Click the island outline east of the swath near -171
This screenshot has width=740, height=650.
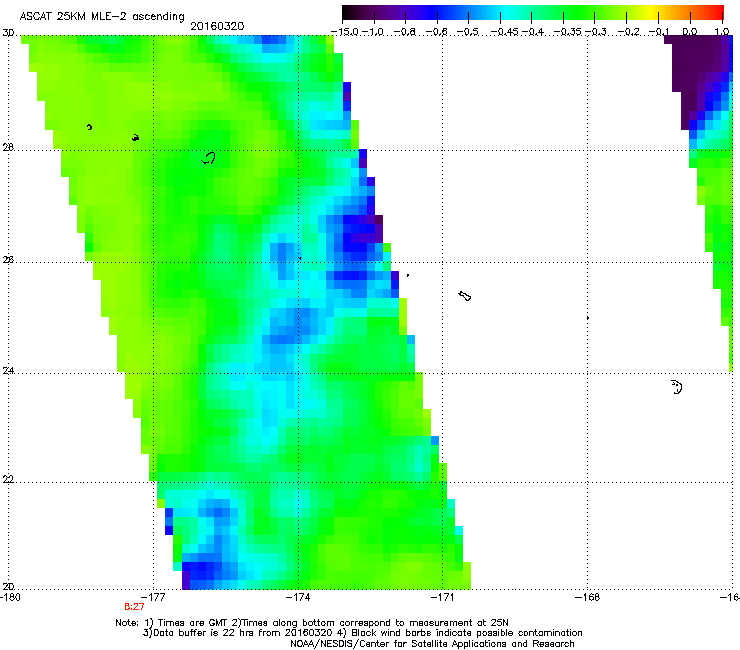tap(465, 296)
